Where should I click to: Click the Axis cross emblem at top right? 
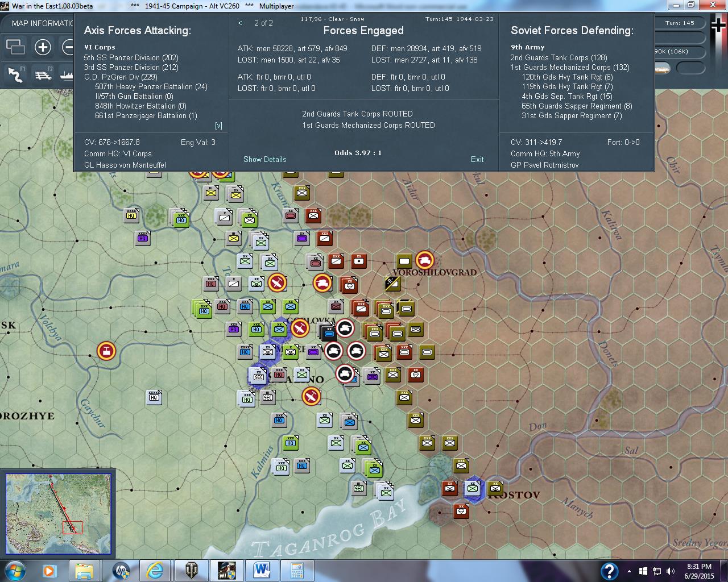[718, 25]
